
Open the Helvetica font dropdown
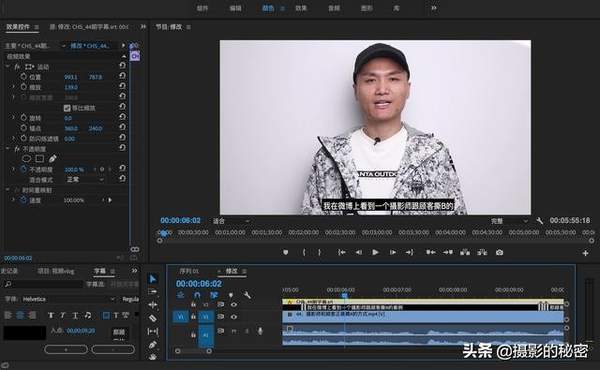pos(68,299)
